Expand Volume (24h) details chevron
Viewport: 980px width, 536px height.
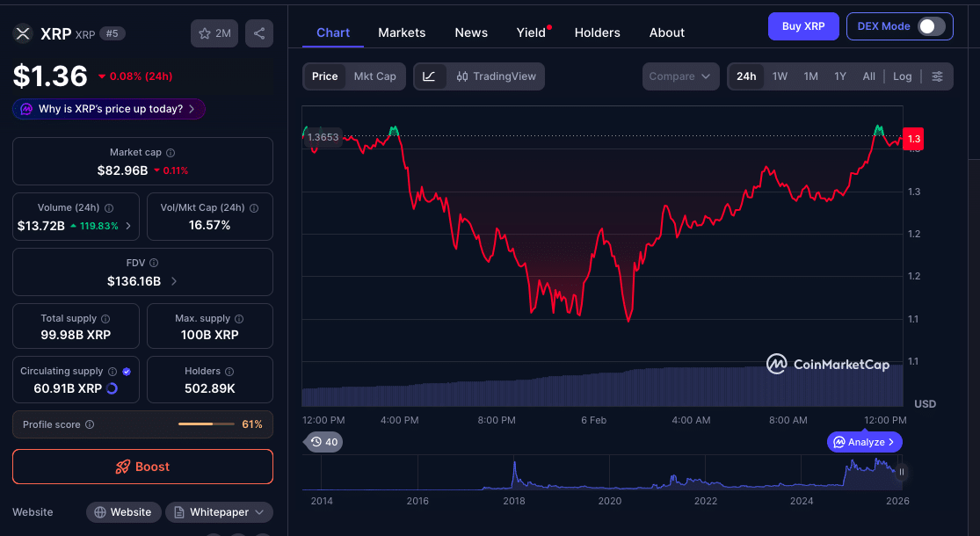tap(128, 226)
